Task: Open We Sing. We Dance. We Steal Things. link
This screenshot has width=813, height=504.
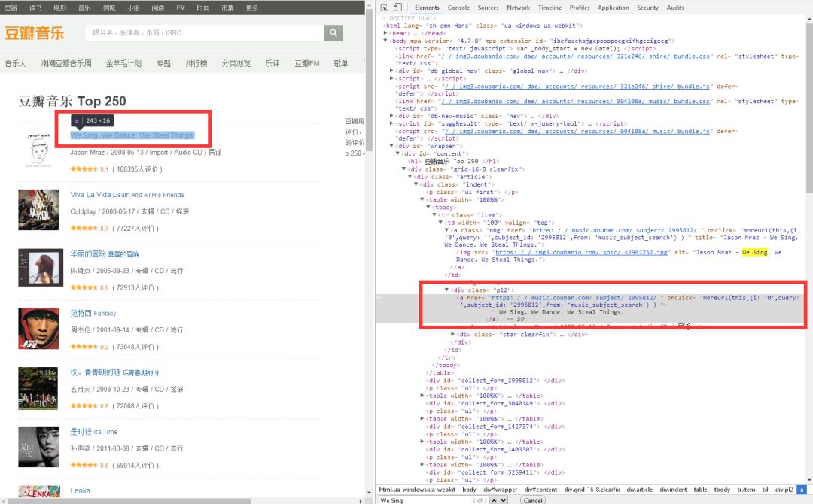Action: pos(132,135)
